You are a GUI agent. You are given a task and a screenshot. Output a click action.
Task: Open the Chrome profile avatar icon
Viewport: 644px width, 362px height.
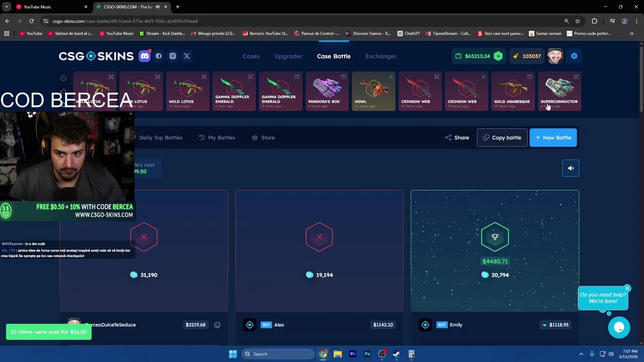click(624, 21)
